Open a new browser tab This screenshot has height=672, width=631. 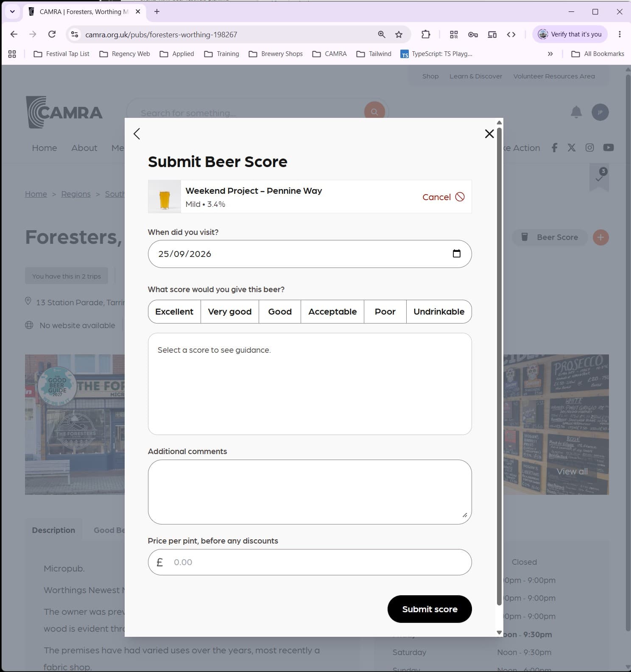(x=157, y=12)
